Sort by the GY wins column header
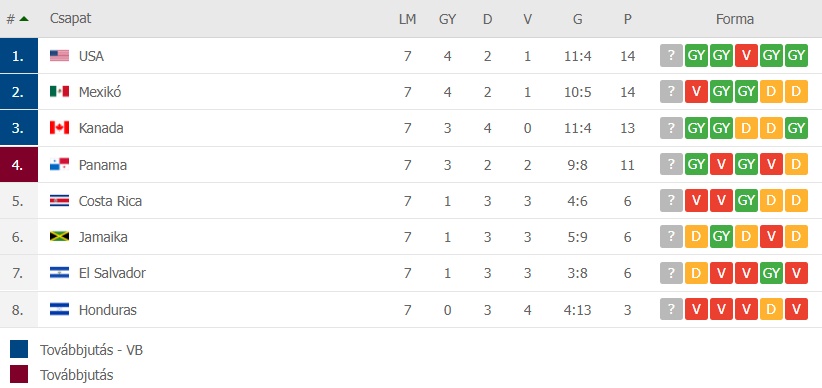This screenshot has width=822, height=388. [x=447, y=19]
